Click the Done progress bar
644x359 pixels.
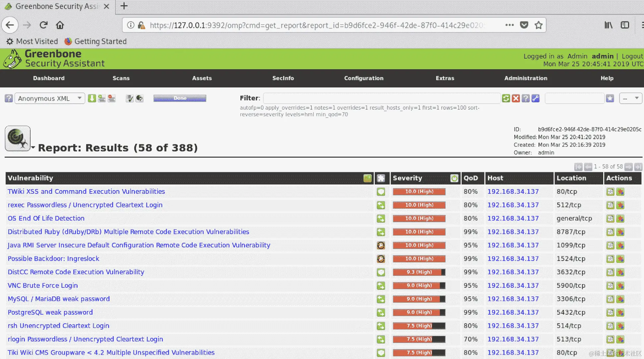pos(180,98)
